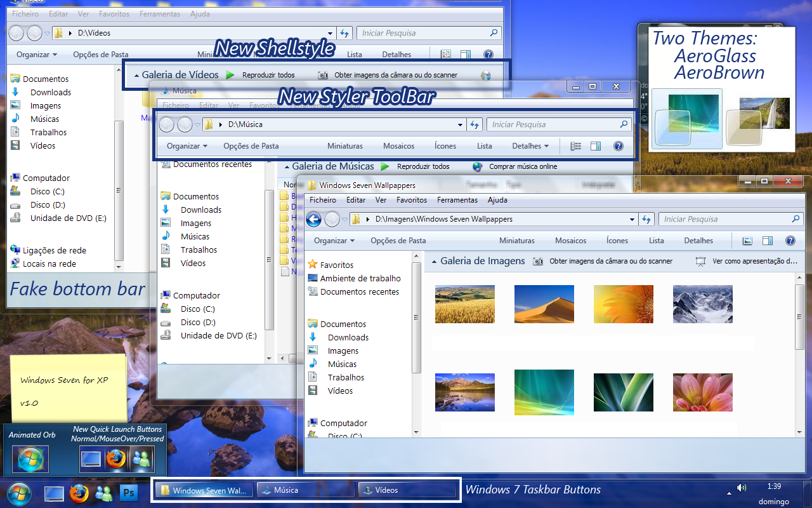Click the Forward arrow in Windows Seven Wallpapers window
The height and width of the screenshot is (508, 812).
pos(332,220)
